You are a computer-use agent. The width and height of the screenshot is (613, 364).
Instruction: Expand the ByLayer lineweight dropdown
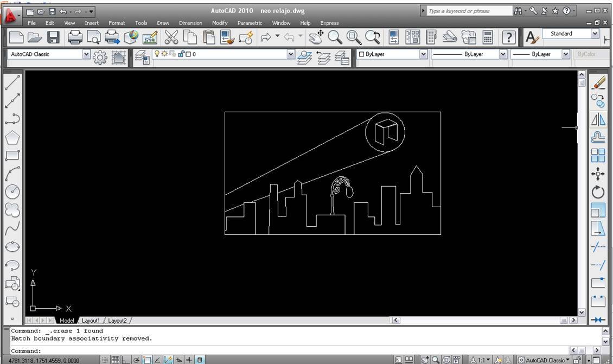click(x=566, y=54)
